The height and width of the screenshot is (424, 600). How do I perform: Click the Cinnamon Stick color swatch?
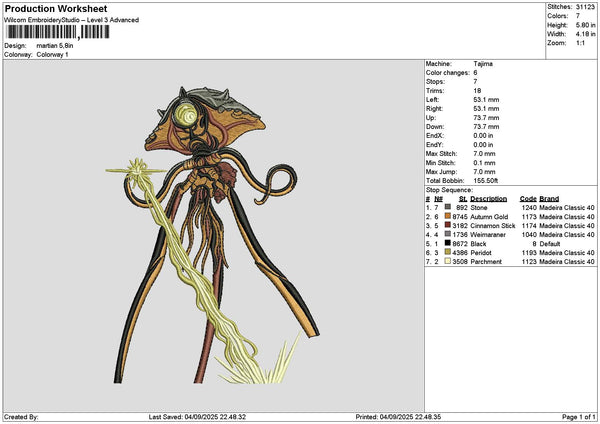tap(447, 225)
